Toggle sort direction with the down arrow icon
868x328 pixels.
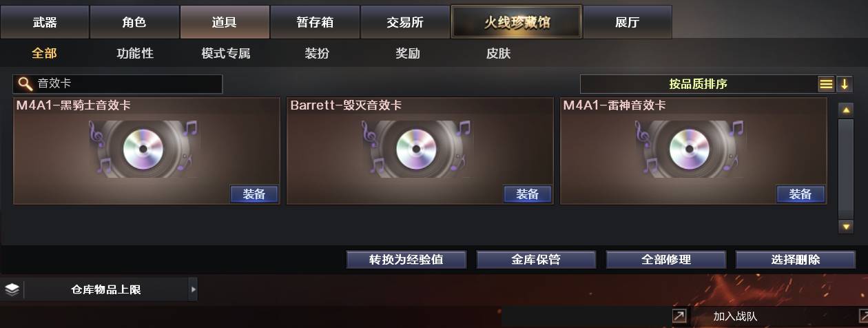[x=845, y=84]
